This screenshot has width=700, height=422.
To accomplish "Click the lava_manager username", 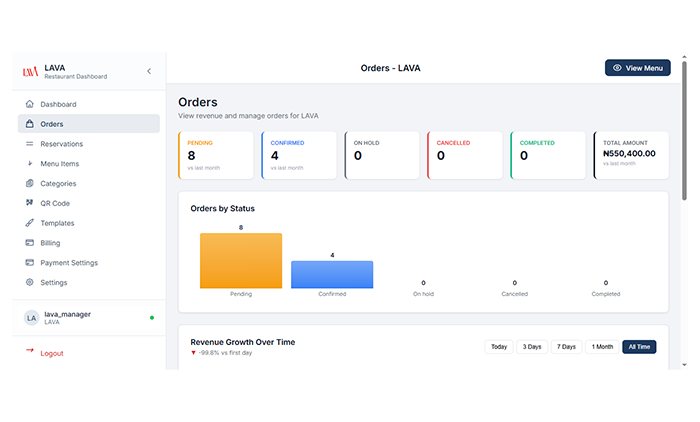I will 67,314.
